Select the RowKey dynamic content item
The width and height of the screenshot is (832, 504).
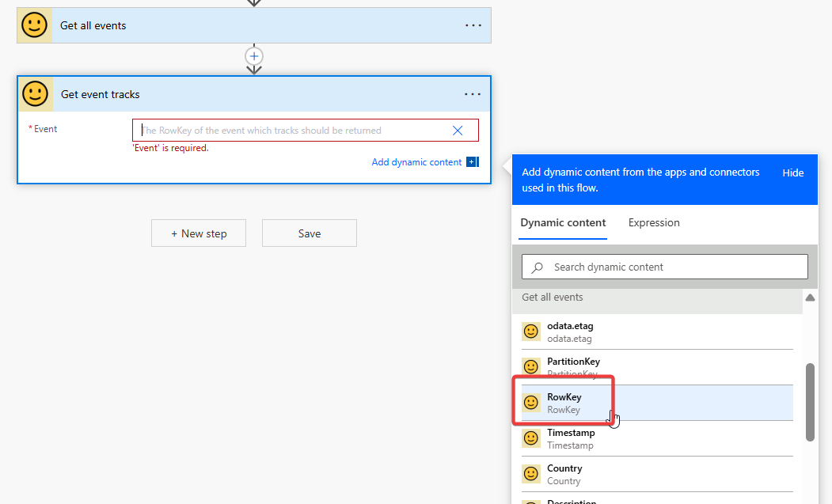564,403
